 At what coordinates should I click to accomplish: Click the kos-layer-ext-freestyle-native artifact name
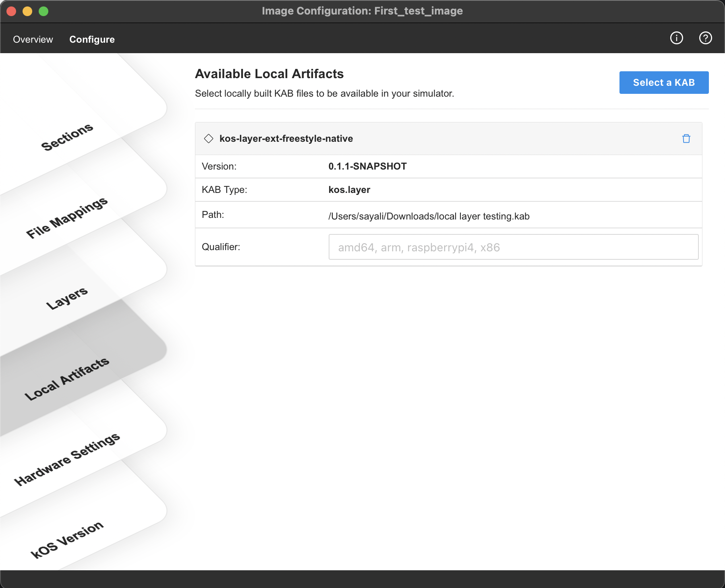coord(286,139)
